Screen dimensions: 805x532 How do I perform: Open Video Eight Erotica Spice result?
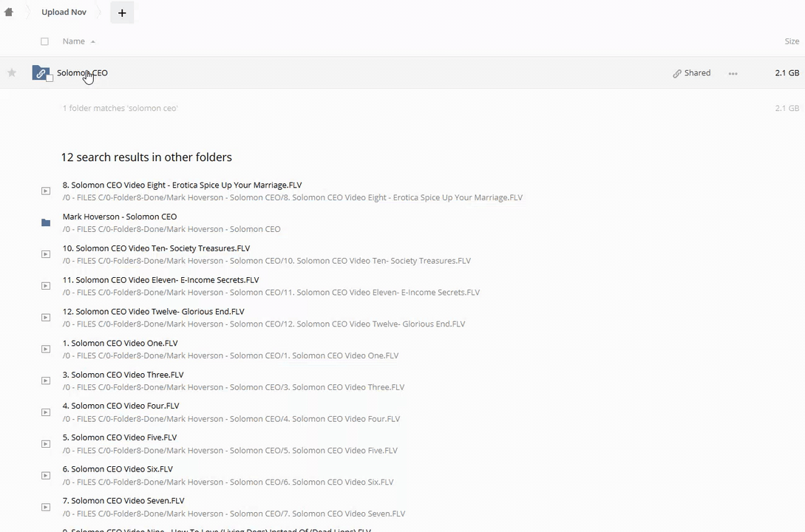pyautogui.click(x=182, y=185)
